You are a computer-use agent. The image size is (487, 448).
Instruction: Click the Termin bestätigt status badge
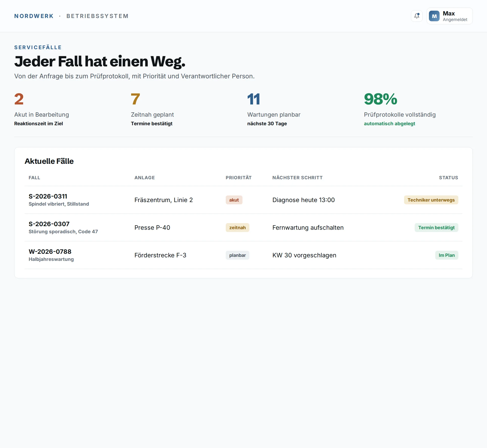click(436, 227)
